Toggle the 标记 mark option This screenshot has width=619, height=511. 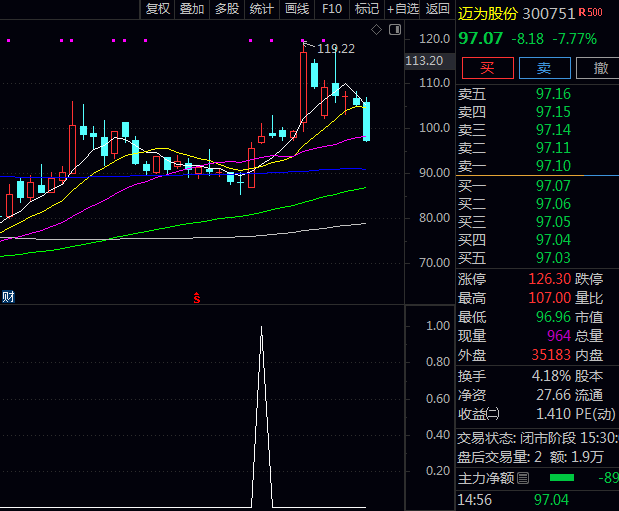tap(367, 9)
